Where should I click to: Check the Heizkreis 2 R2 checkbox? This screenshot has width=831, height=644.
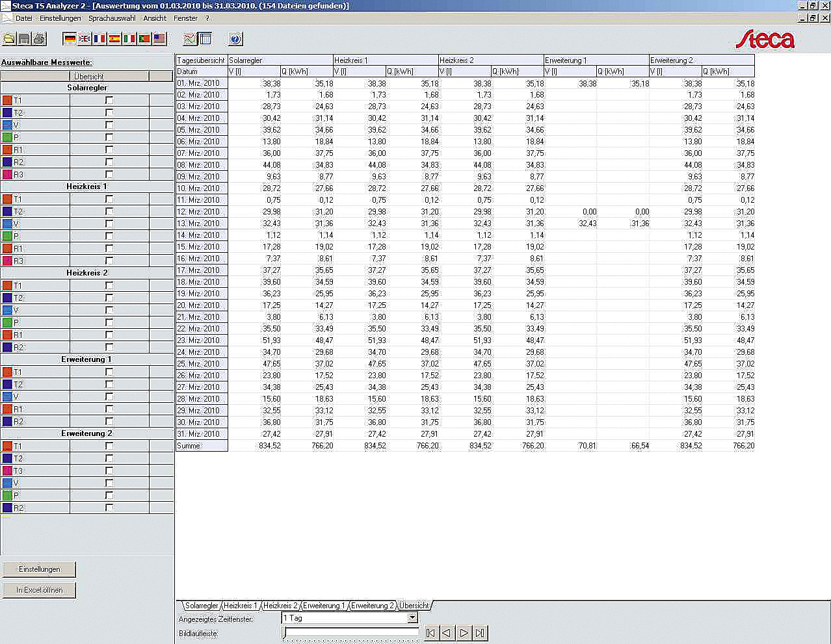pos(109,347)
